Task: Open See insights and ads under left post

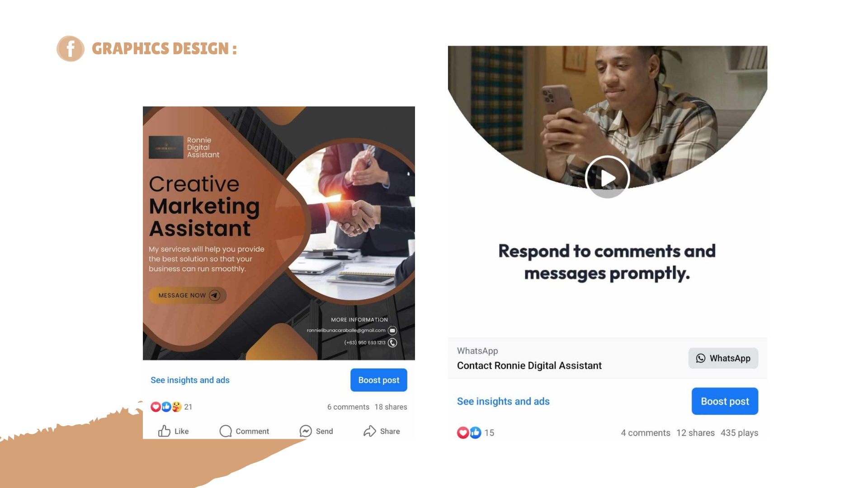Action: tap(190, 380)
